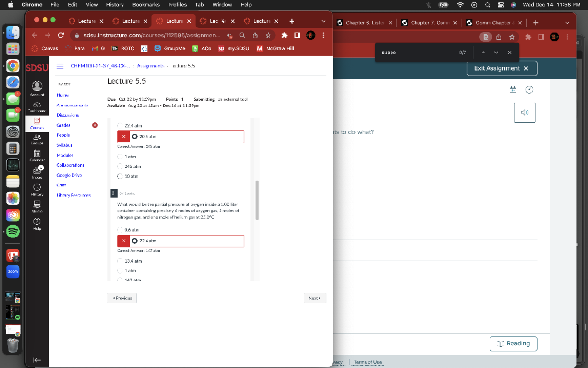The image size is (588, 368).
Task: Click the quiz frame vertical scrollbar
Action: click(256, 200)
